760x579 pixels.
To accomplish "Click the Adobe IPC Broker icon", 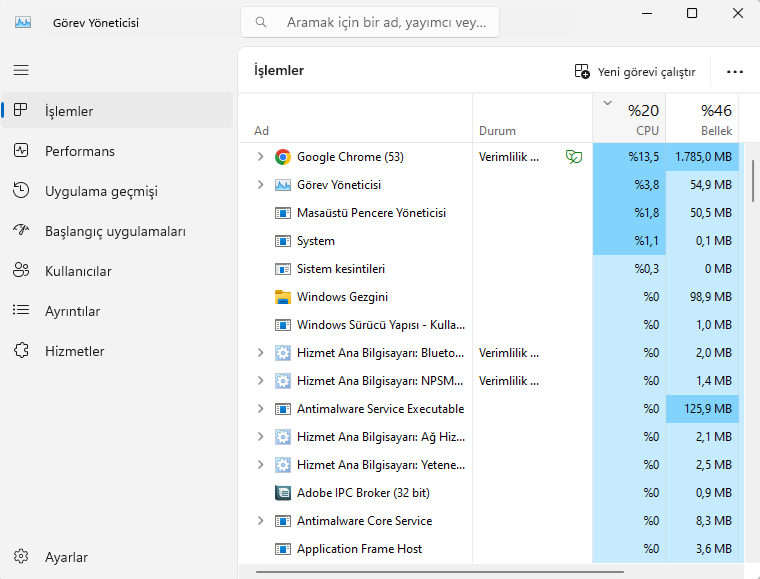I will (x=283, y=493).
